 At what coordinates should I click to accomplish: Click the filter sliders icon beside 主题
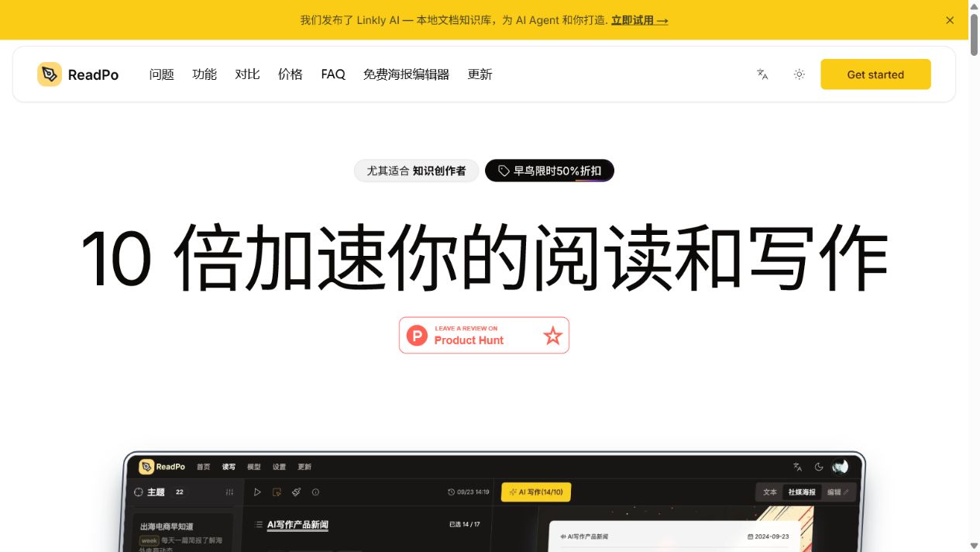(229, 492)
